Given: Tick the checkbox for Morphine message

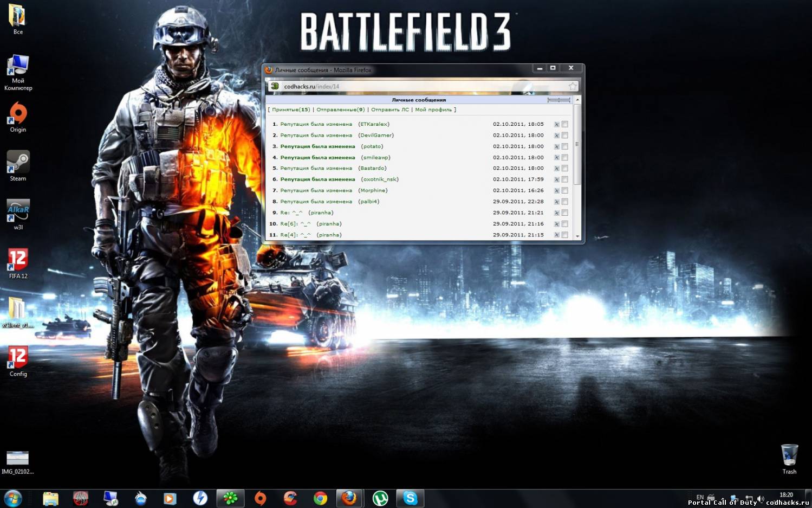Looking at the screenshot, I should [x=564, y=191].
